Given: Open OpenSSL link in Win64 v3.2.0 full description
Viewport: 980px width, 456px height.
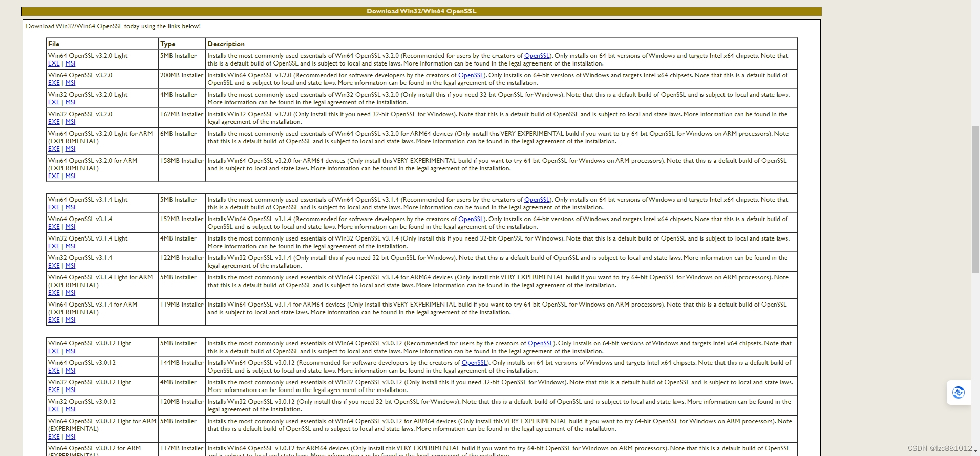Looking at the screenshot, I should (x=471, y=75).
